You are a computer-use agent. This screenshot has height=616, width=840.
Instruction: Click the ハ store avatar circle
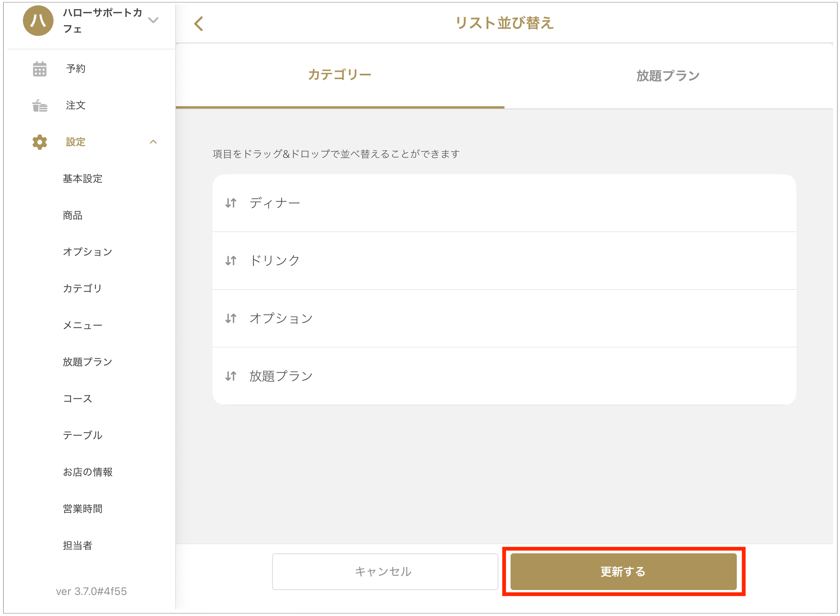pos(38,21)
